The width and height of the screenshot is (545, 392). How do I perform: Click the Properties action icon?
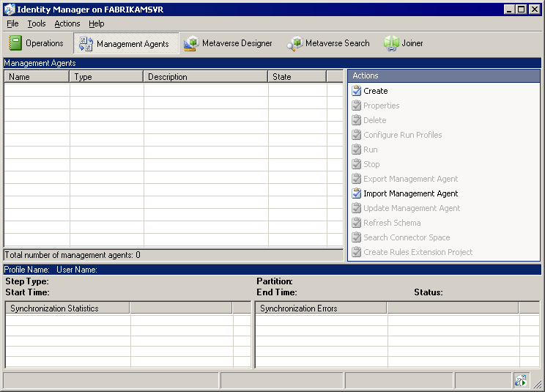pos(356,106)
